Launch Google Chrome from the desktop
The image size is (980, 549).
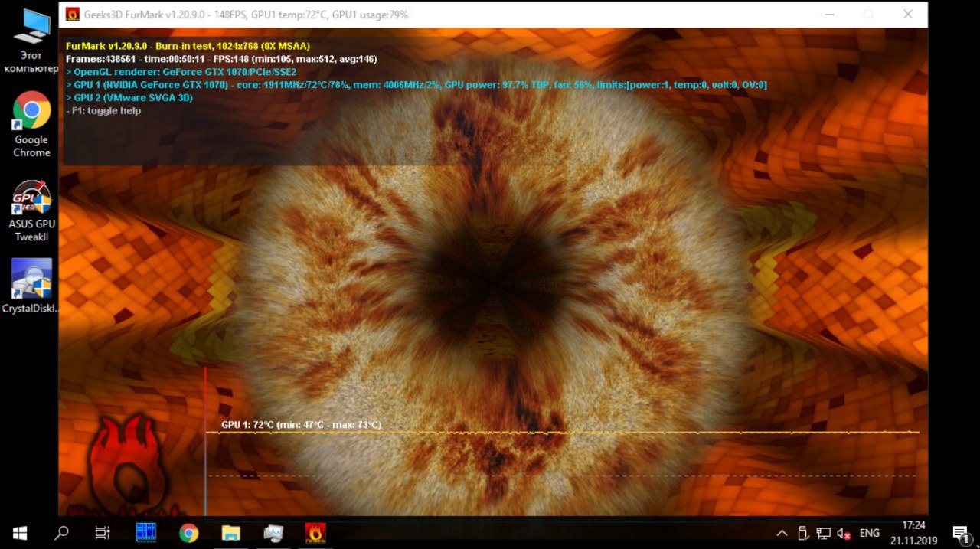31,124
